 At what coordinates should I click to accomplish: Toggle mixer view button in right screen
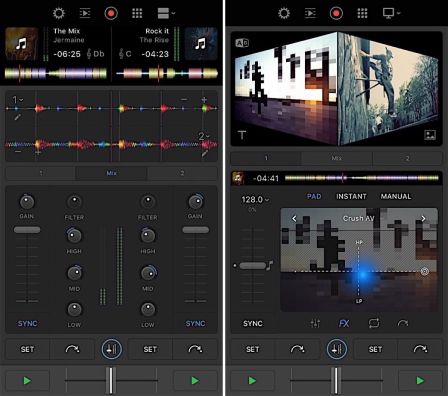point(337,349)
